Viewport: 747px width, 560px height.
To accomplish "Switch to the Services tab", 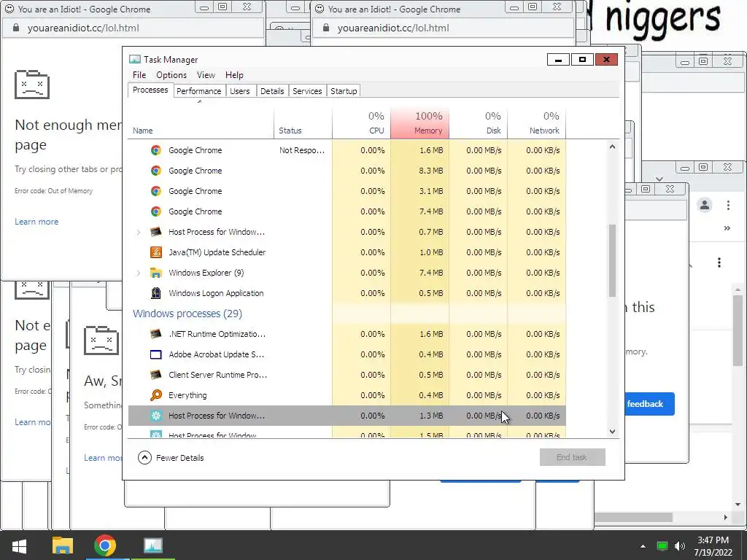I will pos(307,91).
